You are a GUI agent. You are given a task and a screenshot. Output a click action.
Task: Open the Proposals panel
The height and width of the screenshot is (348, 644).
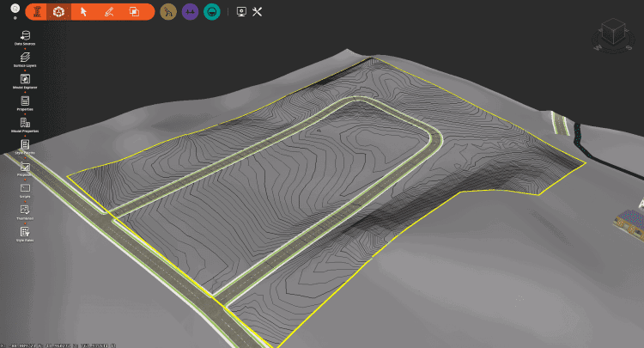coord(25,167)
